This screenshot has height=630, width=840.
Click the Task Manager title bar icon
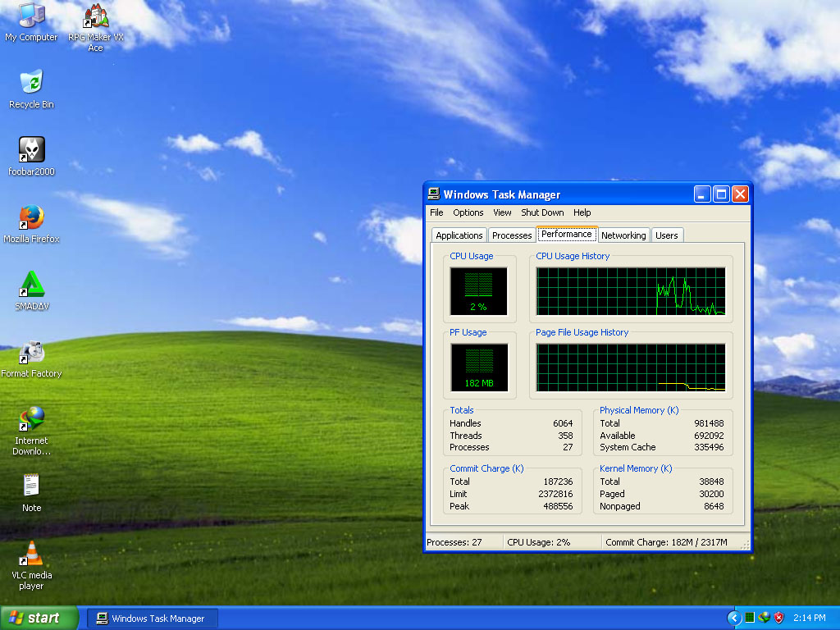coord(434,194)
